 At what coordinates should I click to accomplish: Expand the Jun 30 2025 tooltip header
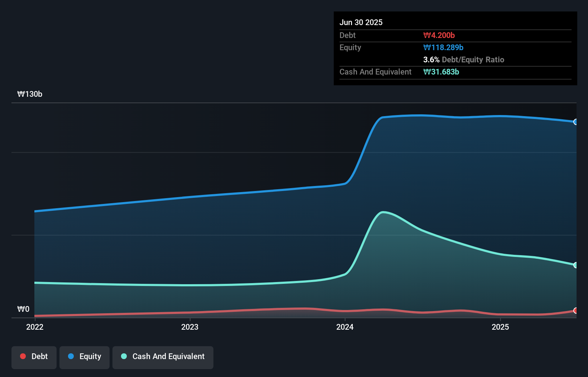(x=361, y=22)
